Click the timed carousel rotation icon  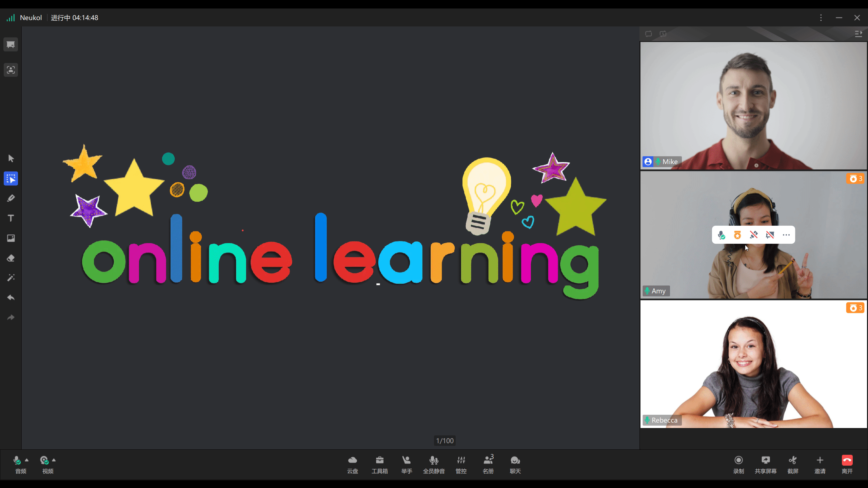663,34
